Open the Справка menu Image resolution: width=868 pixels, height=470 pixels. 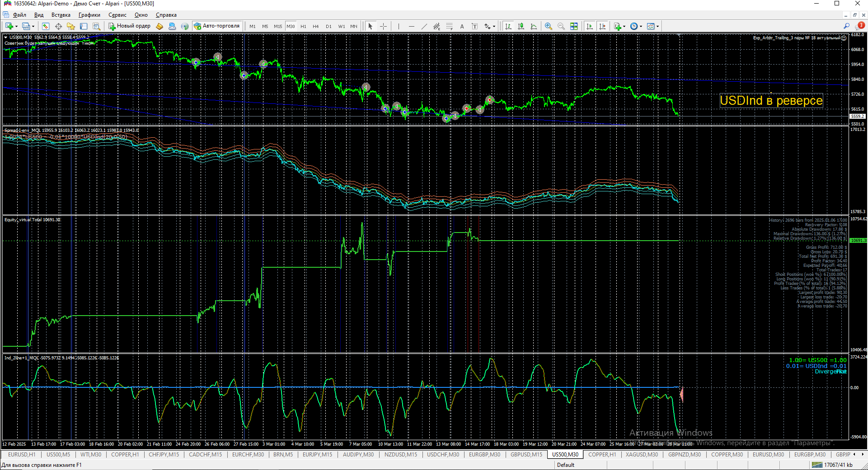click(x=166, y=15)
